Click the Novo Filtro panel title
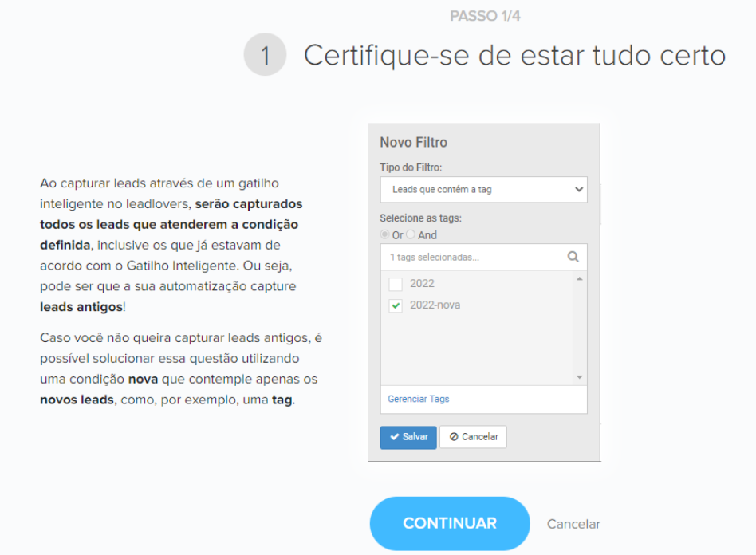The width and height of the screenshot is (756, 555). click(x=413, y=143)
